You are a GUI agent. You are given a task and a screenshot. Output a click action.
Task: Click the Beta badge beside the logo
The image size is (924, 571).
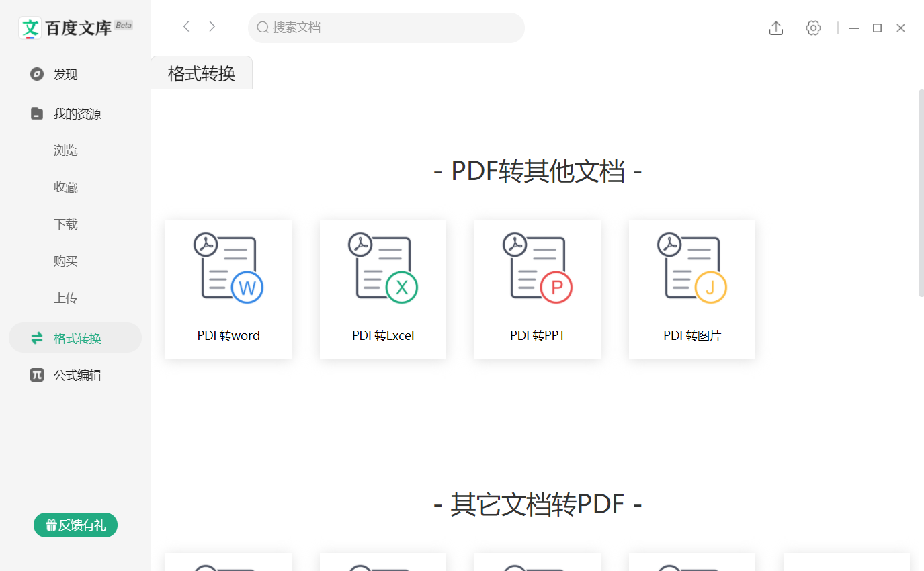click(124, 25)
